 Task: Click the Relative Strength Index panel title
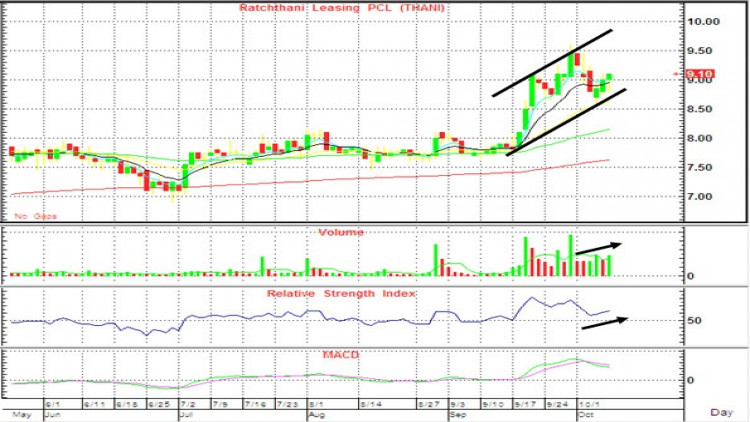tap(341, 294)
